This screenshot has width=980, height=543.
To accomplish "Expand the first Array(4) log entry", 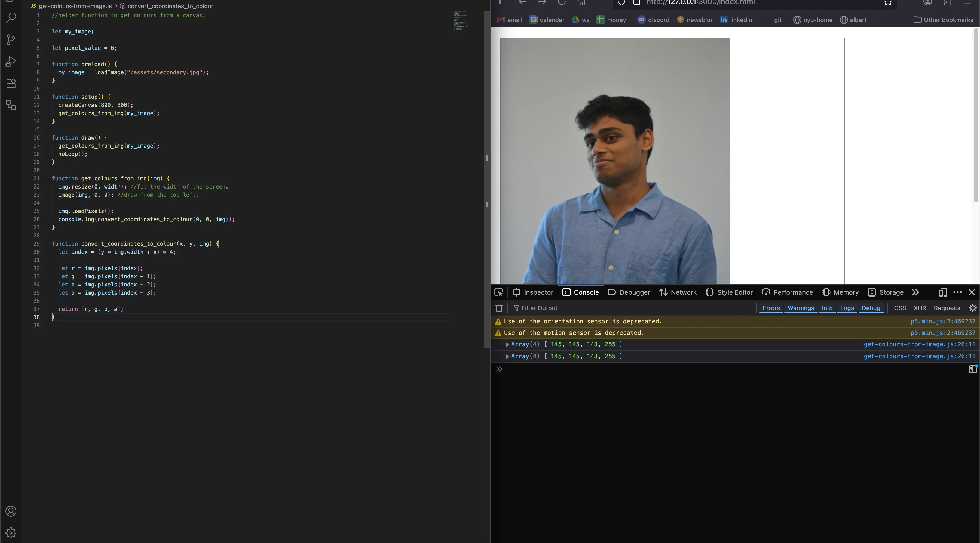I will [507, 344].
